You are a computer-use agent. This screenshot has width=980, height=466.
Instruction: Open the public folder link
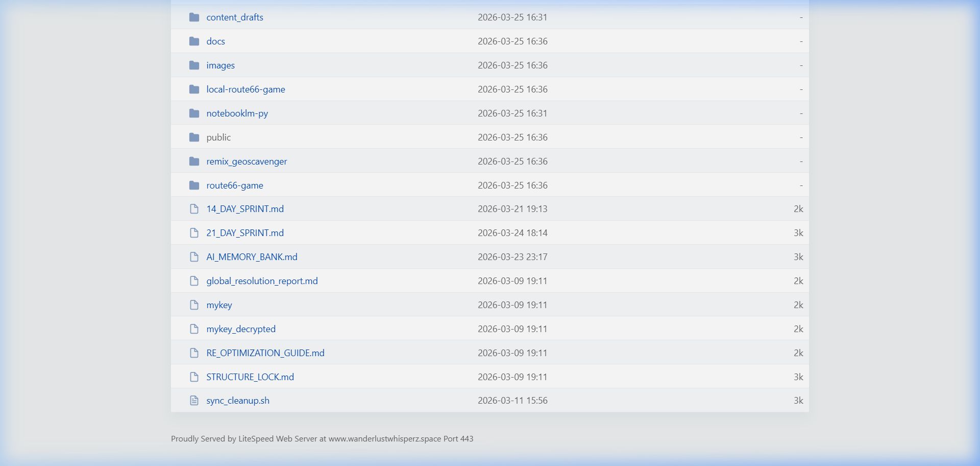click(218, 137)
